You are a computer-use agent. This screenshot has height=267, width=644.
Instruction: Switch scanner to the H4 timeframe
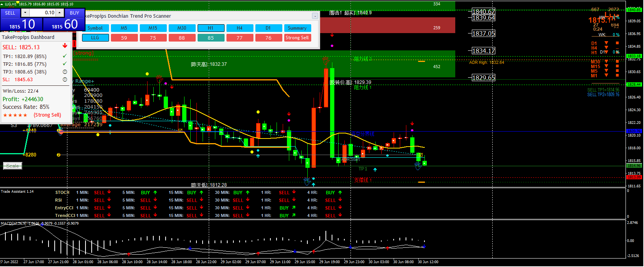240,28
